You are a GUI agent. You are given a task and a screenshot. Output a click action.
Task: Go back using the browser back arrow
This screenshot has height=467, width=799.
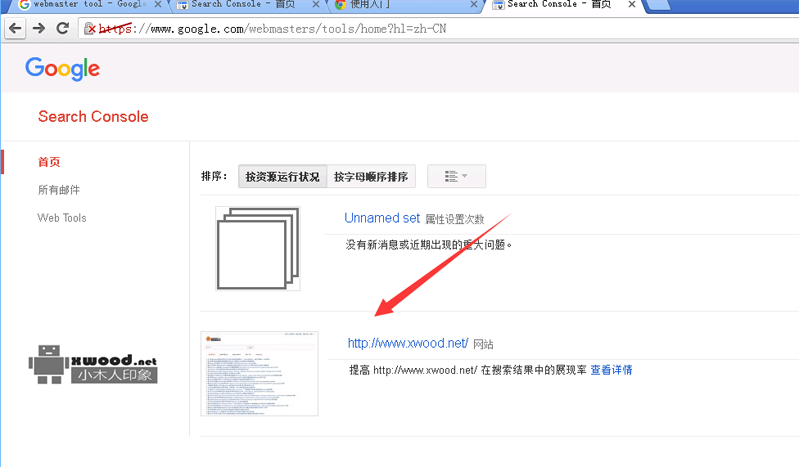tap(15, 28)
